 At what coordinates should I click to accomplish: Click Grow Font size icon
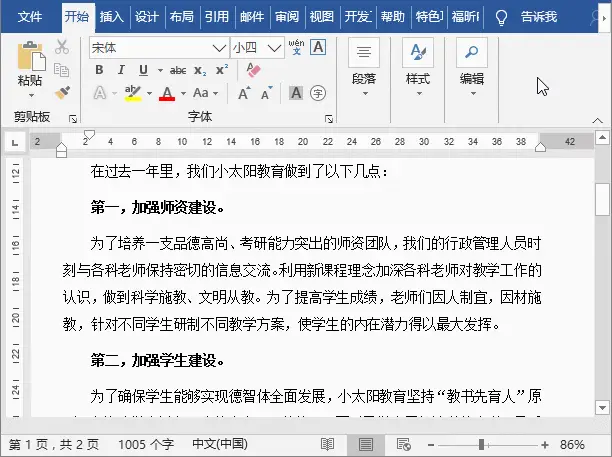pos(244,93)
